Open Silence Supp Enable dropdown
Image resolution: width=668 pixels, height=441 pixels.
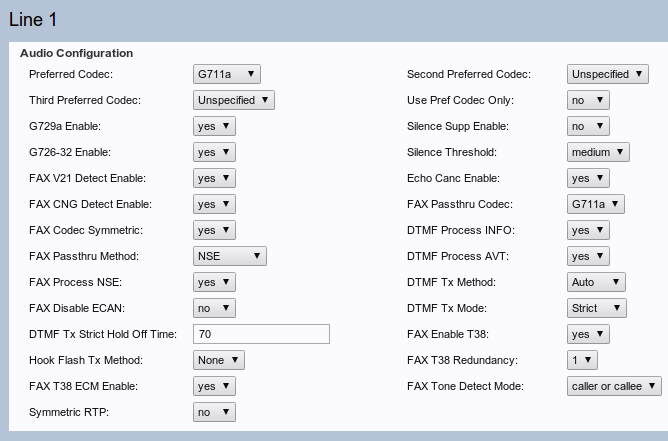click(x=587, y=126)
